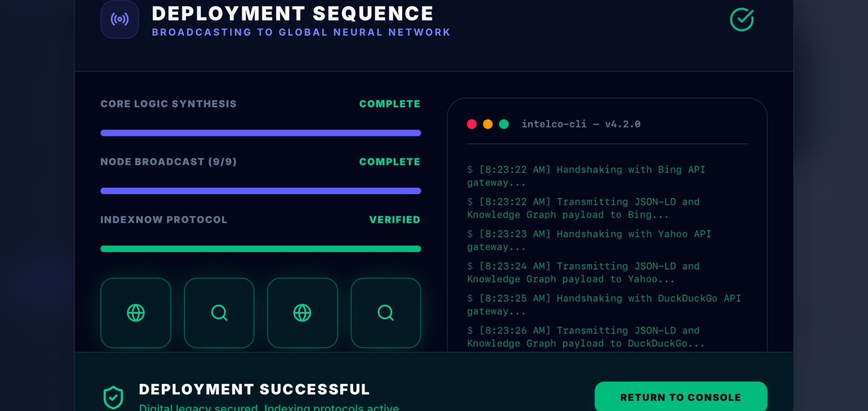This screenshot has height=411, width=868.
Task: Click the Core Logic Synthesis progress bar
Action: (260, 133)
